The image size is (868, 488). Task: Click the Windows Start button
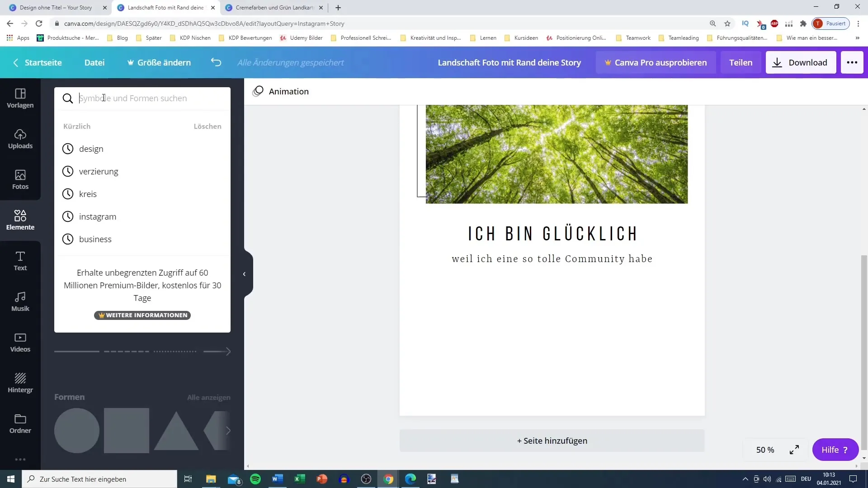(x=11, y=479)
